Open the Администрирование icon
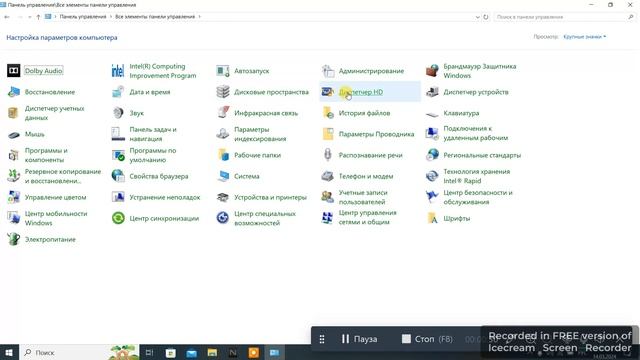 (x=328, y=71)
